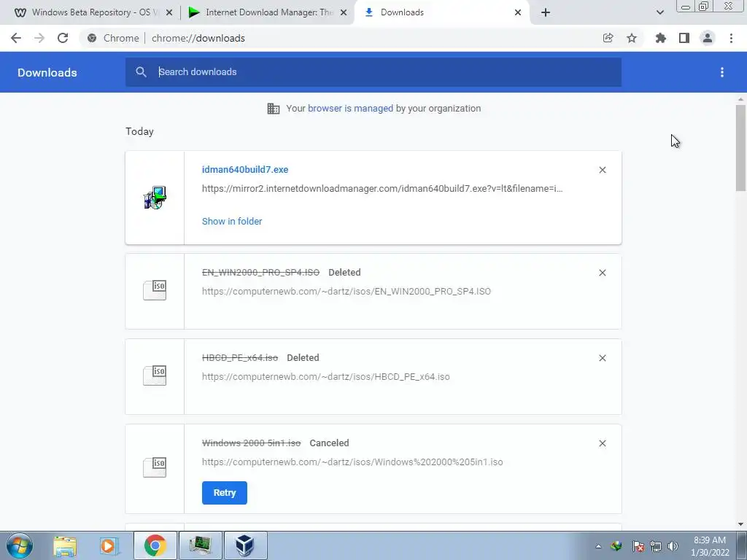The width and height of the screenshot is (747, 560).
Task: Reload the downloads page
Action: pyautogui.click(x=63, y=38)
